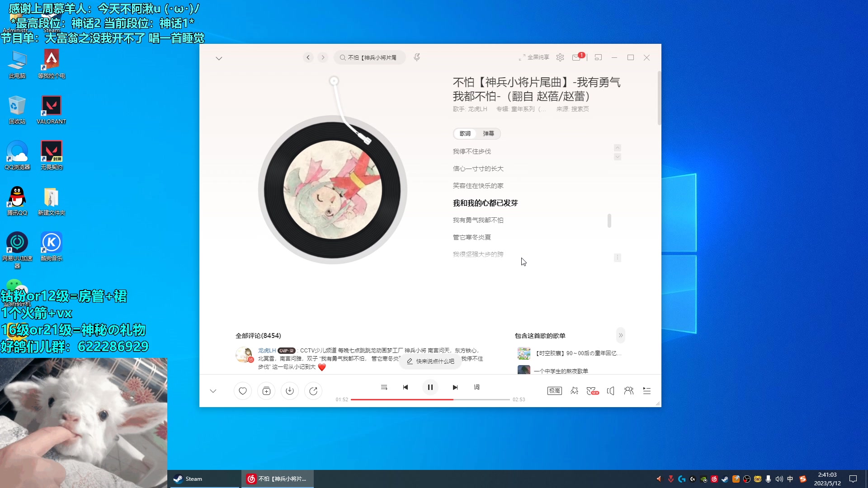Image resolution: width=868 pixels, height=488 pixels.
Task: Click lyric line 管它寒冬炎夏
Action: pos(472,237)
